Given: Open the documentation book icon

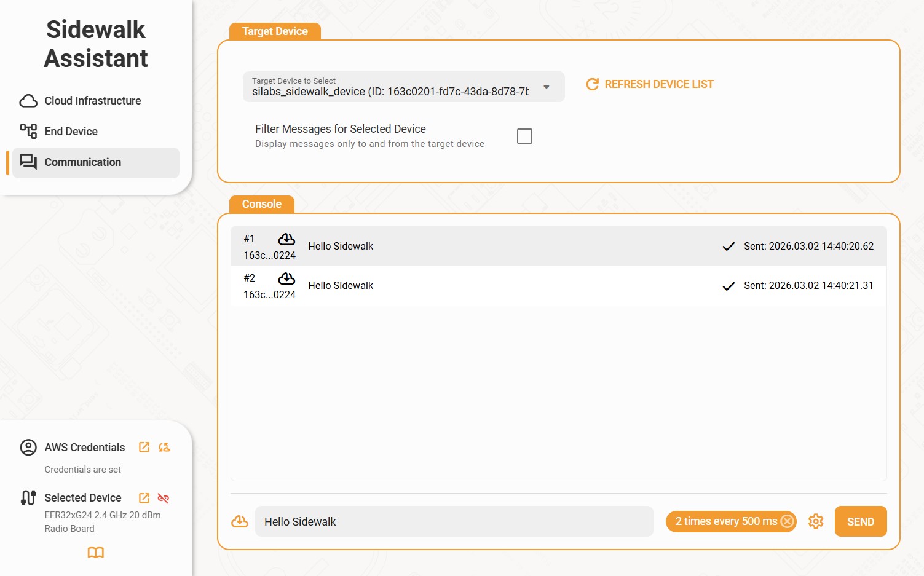Looking at the screenshot, I should point(96,553).
